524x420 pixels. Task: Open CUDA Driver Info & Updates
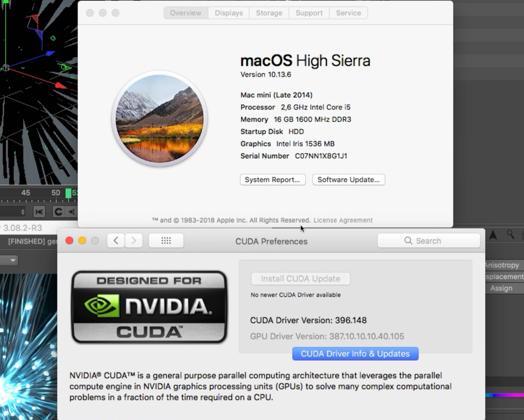(x=355, y=354)
